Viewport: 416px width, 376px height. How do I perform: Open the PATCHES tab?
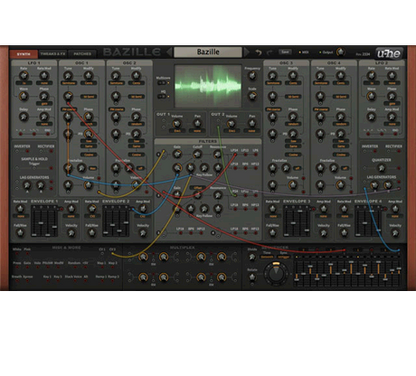[82, 54]
